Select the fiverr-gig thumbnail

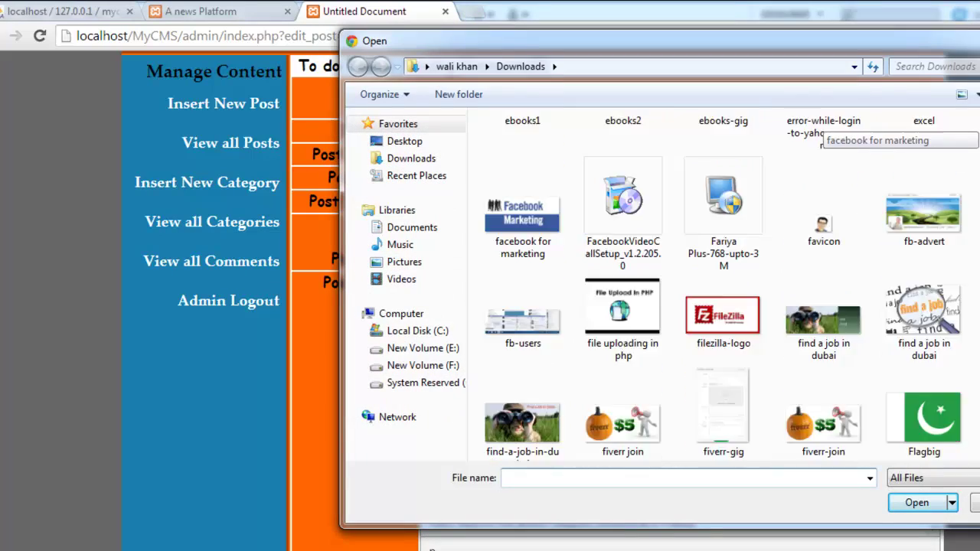[x=723, y=406]
